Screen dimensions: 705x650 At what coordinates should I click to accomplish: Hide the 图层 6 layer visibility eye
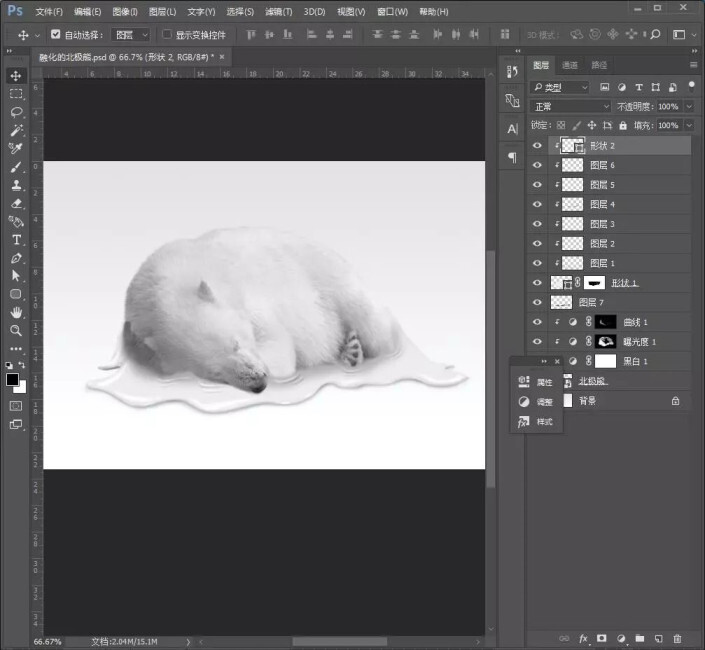click(537, 165)
